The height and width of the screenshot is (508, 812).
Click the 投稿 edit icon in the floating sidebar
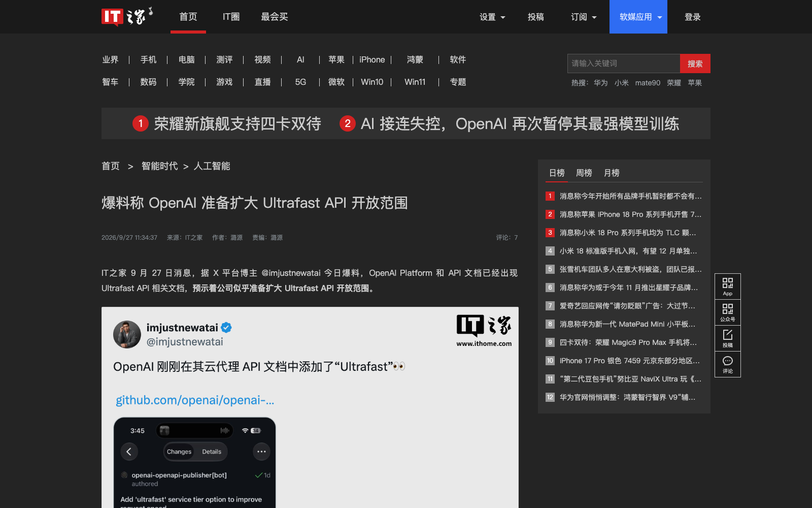click(728, 338)
